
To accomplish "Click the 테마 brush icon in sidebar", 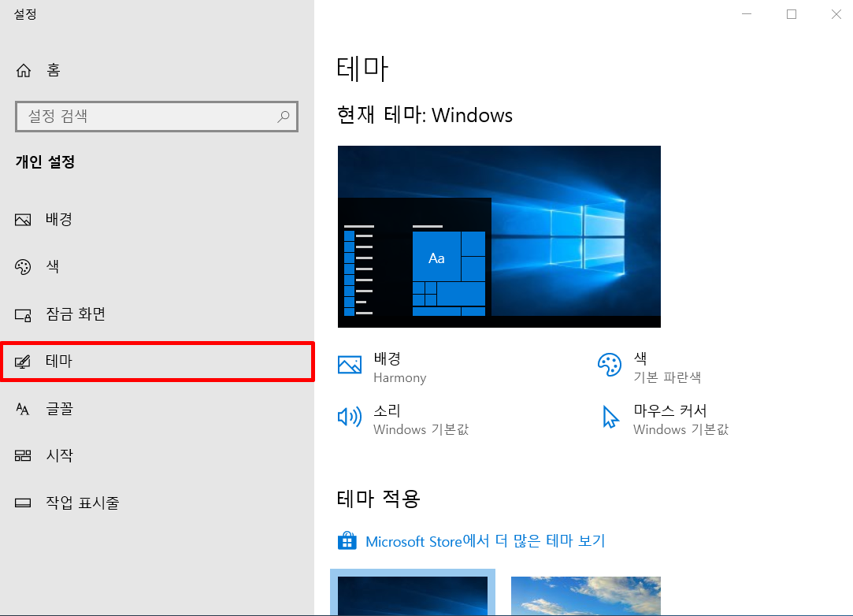I will 23,362.
